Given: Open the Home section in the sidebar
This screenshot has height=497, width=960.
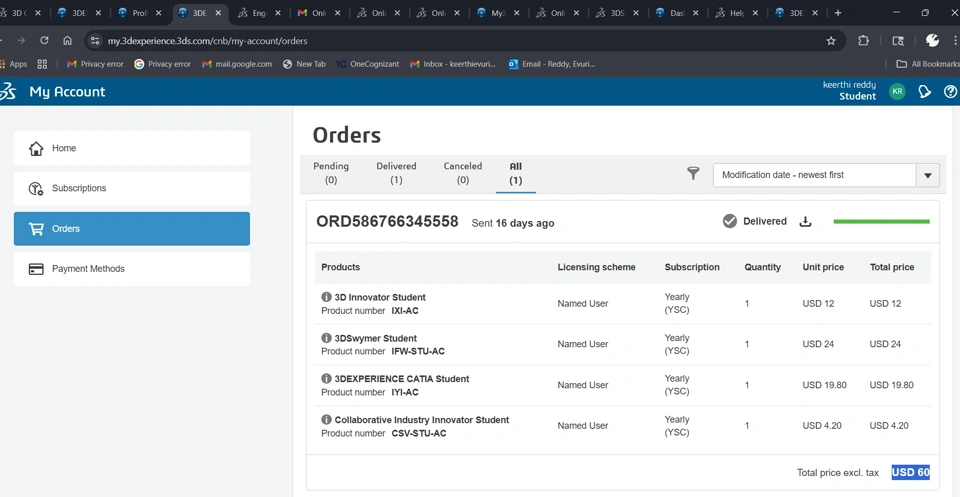Looking at the screenshot, I should (x=132, y=148).
